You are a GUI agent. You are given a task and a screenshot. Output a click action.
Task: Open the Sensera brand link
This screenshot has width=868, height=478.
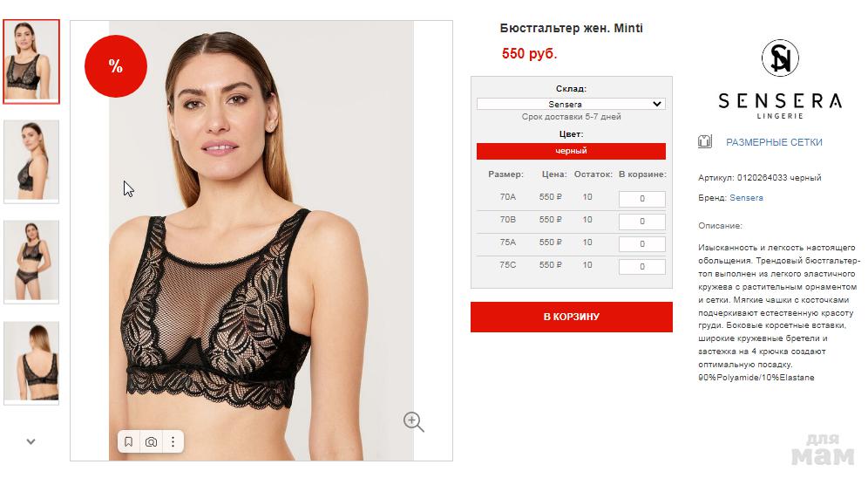pyautogui.click(x=746, y=198)
